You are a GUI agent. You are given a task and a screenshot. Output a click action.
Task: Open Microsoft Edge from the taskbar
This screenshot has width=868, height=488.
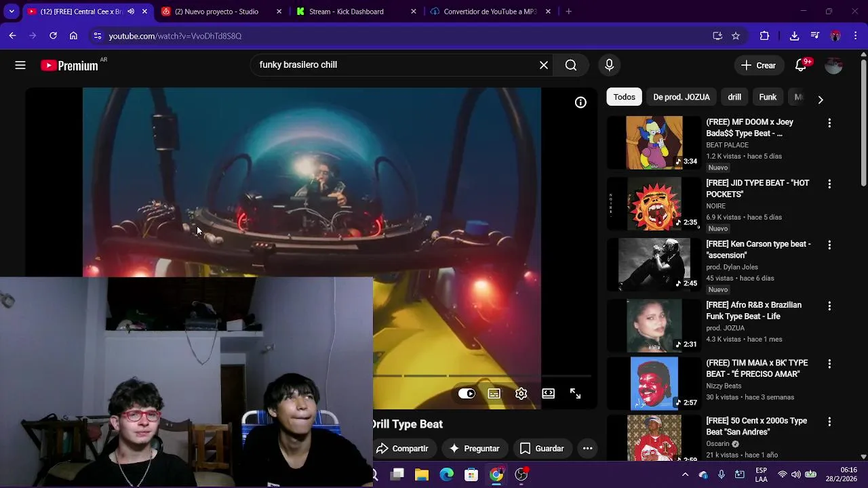(446, 474)
